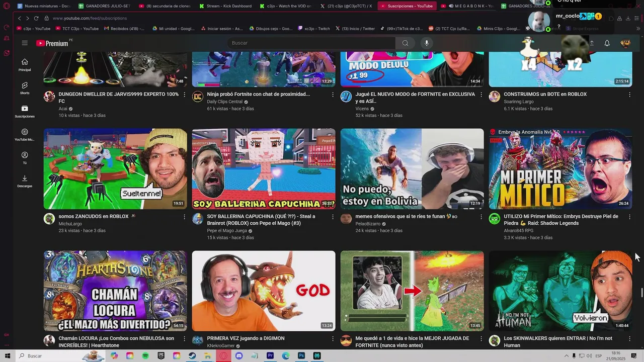Screen dimensions: 644x362
Task: Open Epic Games Launcher from taskbar
Action: coord(161,356)
